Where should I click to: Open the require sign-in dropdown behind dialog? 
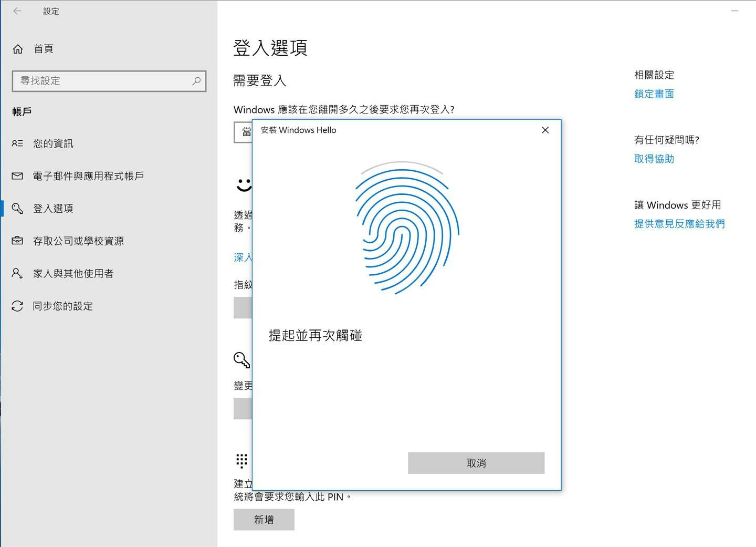point(243,132)
